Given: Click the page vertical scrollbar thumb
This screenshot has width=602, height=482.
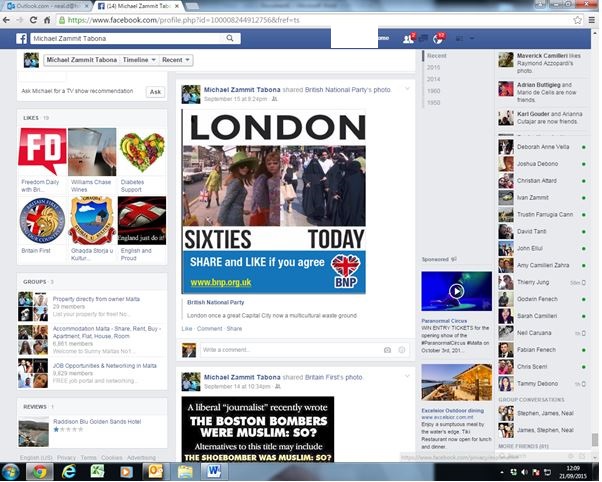Looking at the screenshot, I should [x=595, y=440].
